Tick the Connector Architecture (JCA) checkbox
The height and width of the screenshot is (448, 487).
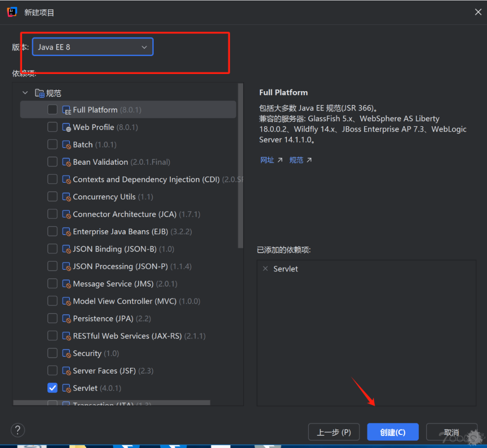coord(52,214)
